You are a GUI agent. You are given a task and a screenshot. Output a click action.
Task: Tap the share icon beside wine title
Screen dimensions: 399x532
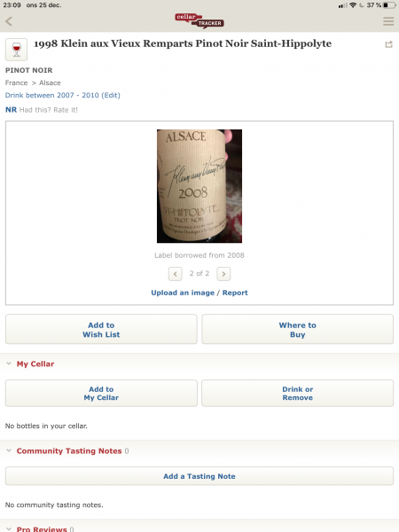(x=389, y=44)
